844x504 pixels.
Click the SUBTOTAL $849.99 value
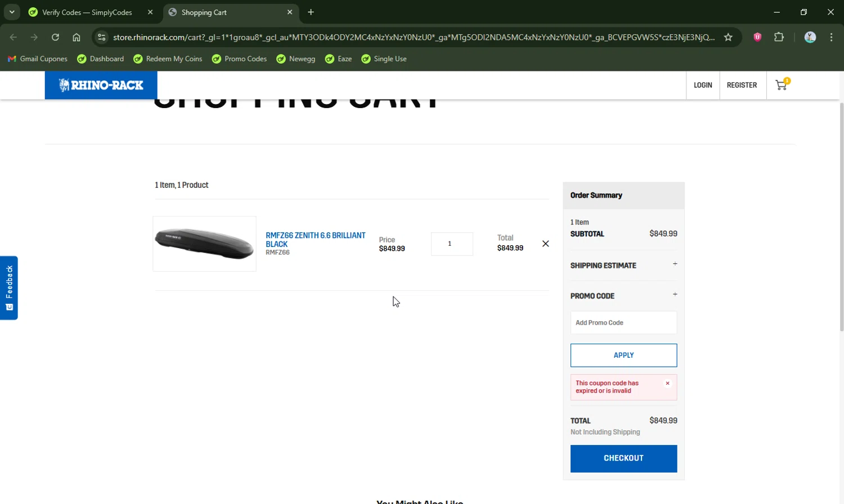point(663,233)
